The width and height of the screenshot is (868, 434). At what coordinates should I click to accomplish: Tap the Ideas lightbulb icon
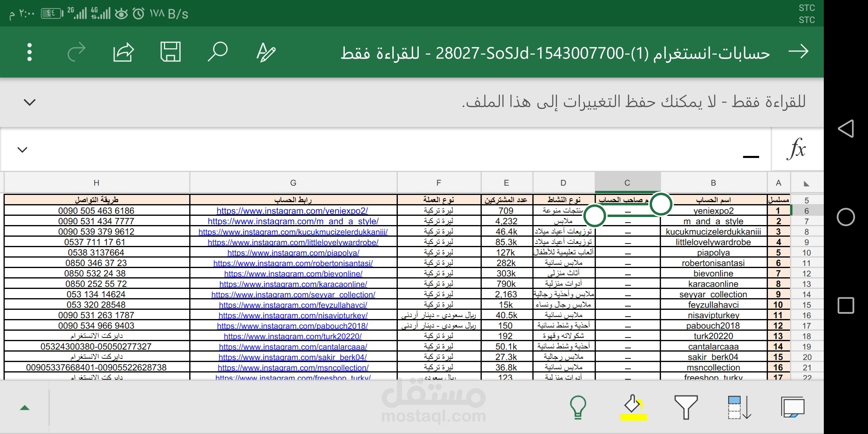pos(577,407)
